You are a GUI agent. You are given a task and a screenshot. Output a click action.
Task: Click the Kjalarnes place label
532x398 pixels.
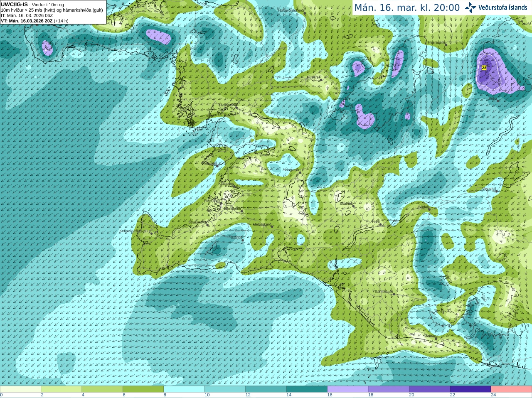[226, 183]
